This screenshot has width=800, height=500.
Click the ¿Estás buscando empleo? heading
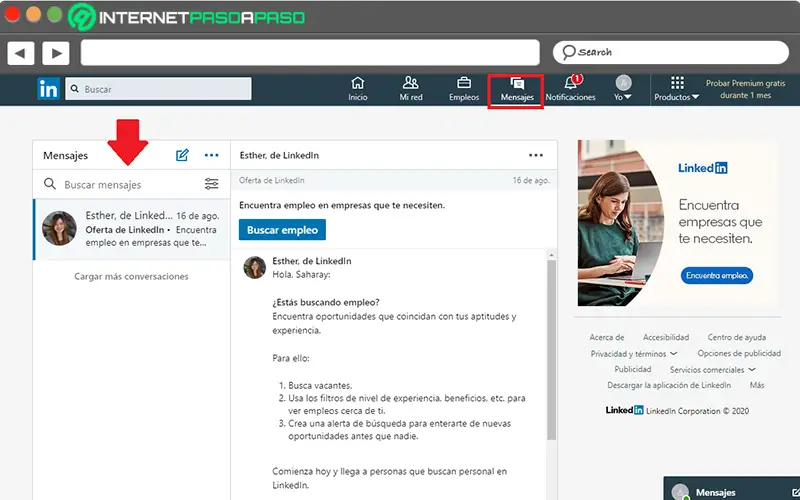click(326, 303)
